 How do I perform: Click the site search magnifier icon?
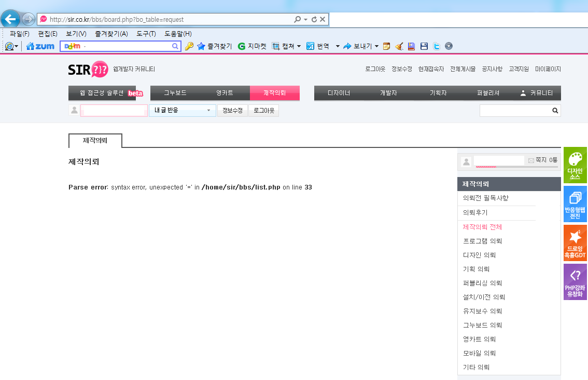555,111
